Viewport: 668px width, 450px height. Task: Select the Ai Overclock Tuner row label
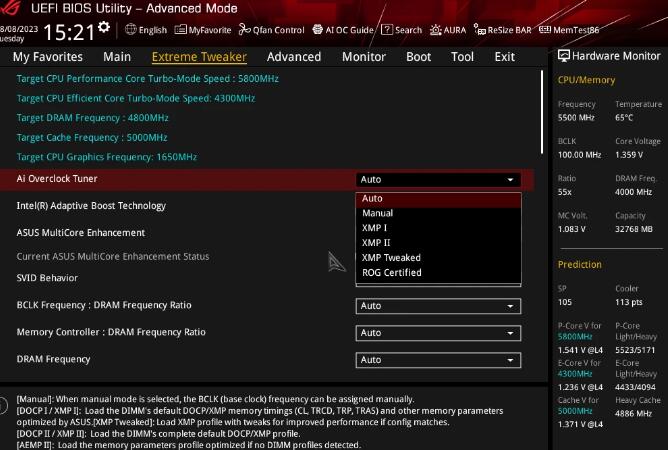(x=57, y=179)
